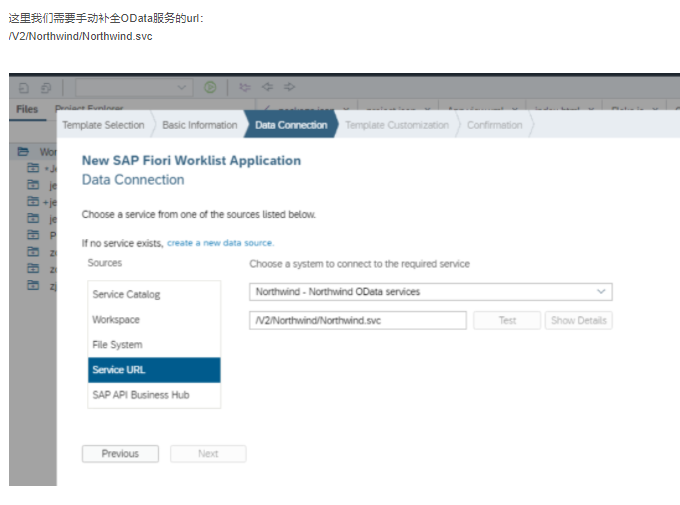This screenshot has height=505, width=680.
Task: Select the Workspace source
Action: [154, 320]
